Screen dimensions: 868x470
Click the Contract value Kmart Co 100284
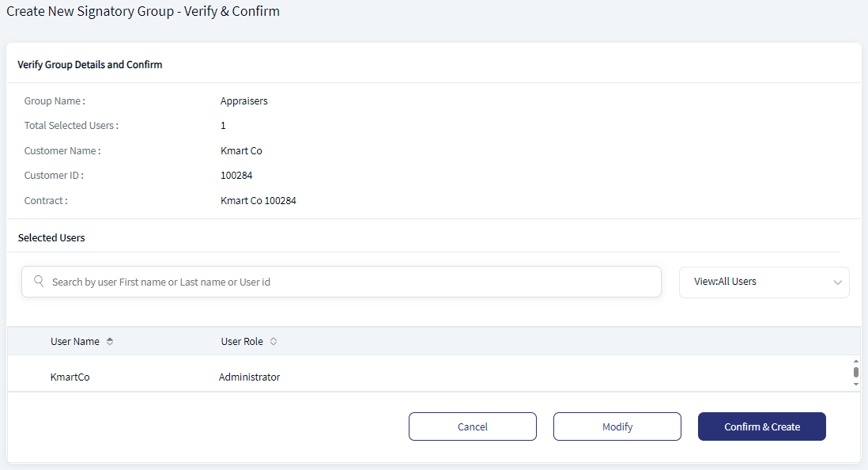[x=259, y=201]
